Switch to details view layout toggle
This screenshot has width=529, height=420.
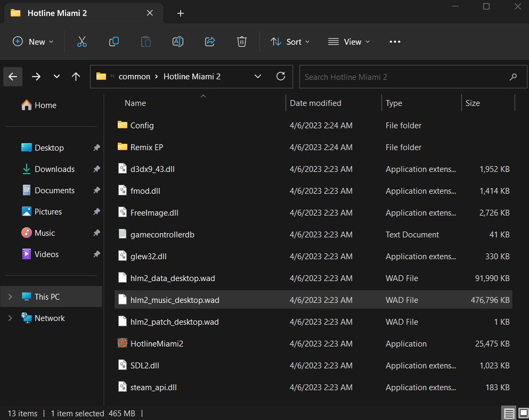click(509, 414)
